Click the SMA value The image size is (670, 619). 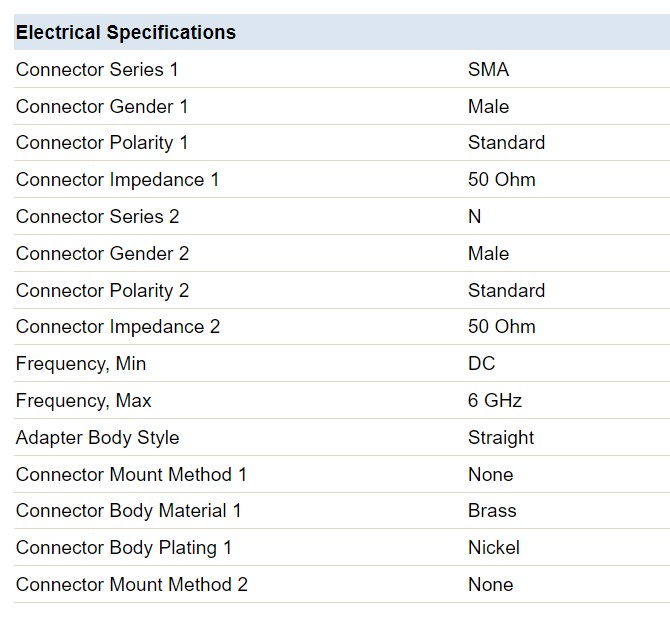488,70
